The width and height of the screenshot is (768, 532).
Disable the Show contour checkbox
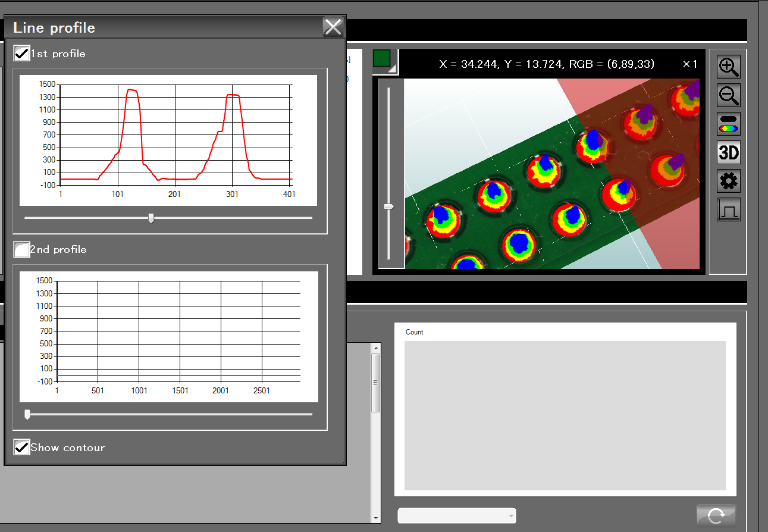22,447
